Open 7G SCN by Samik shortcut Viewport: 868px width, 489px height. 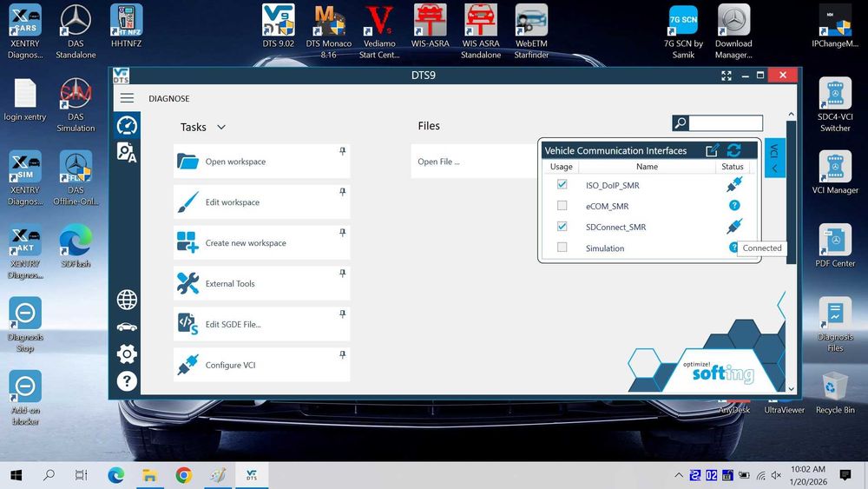pos(683,31)
